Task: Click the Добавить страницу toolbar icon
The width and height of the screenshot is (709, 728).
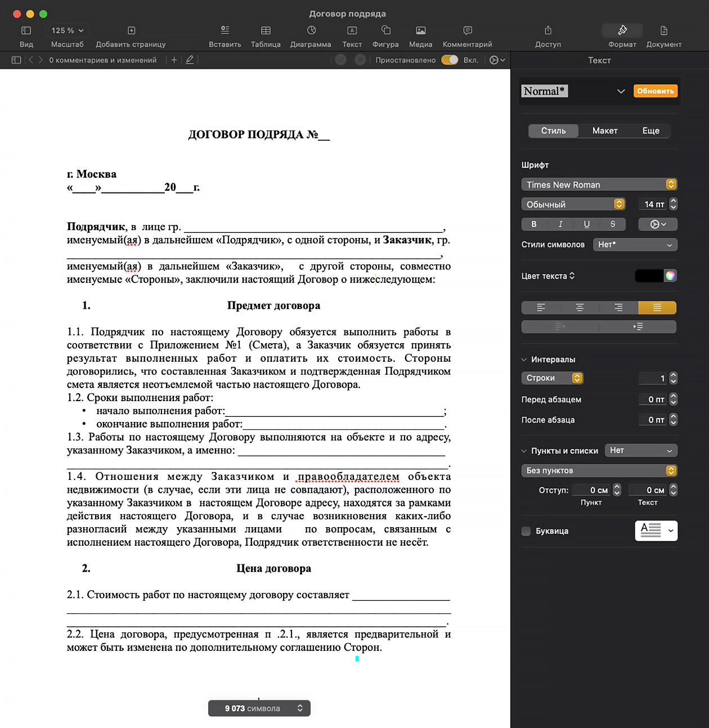Action: tap(131, 30)
